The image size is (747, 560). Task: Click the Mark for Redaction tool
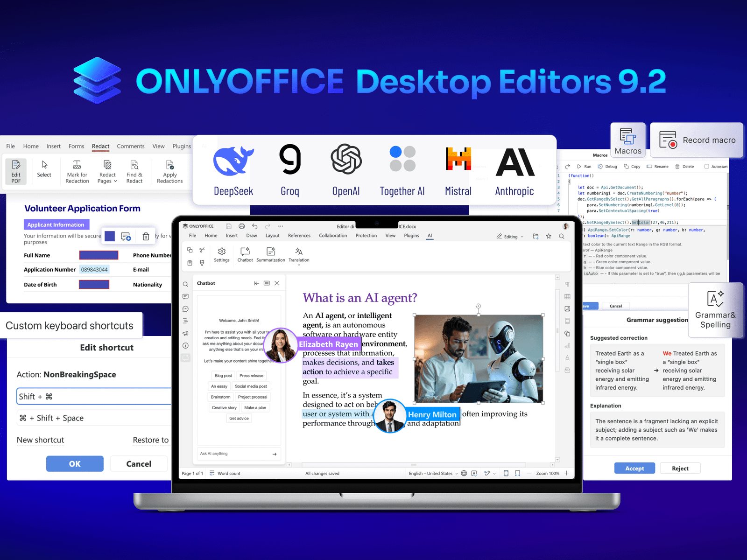[x=77, y=172]
